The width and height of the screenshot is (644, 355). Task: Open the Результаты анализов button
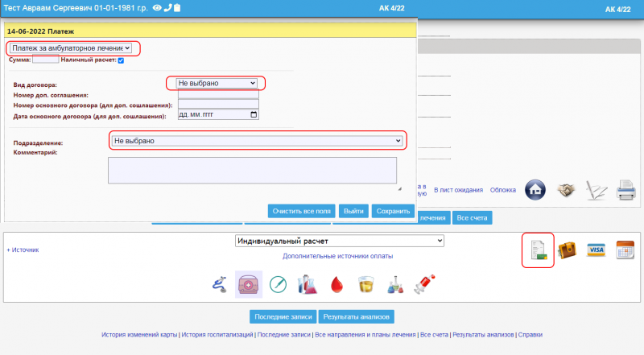click(357, 316)
